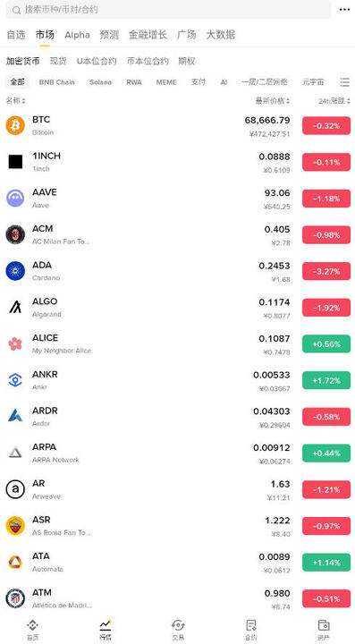Screen dimensions: 355x644
Task: Toggle ANKR +1.72% change badge display
Action: coord(326,380)
